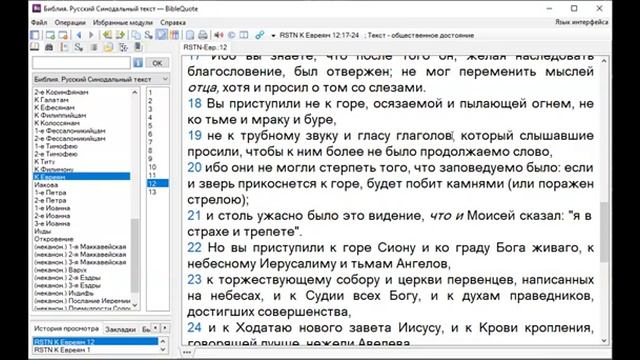Select the highlighted К Евреям book
This screenshot has height=360, width=640.
point(82,177)
